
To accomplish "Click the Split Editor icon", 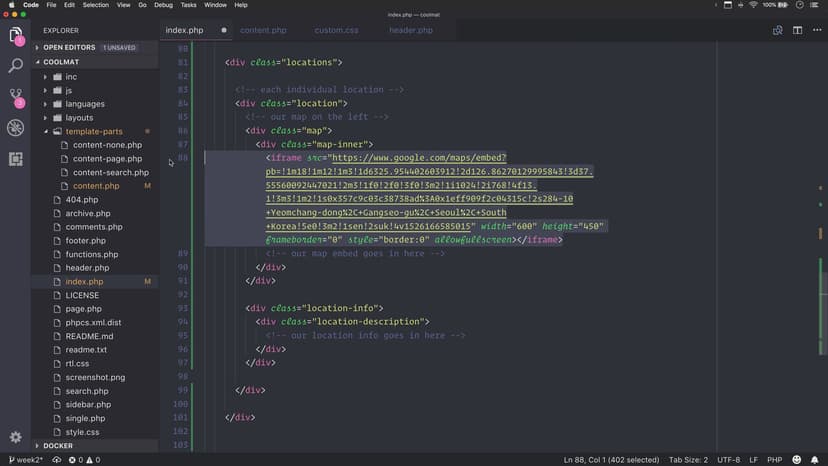I will tap(796, 30).
